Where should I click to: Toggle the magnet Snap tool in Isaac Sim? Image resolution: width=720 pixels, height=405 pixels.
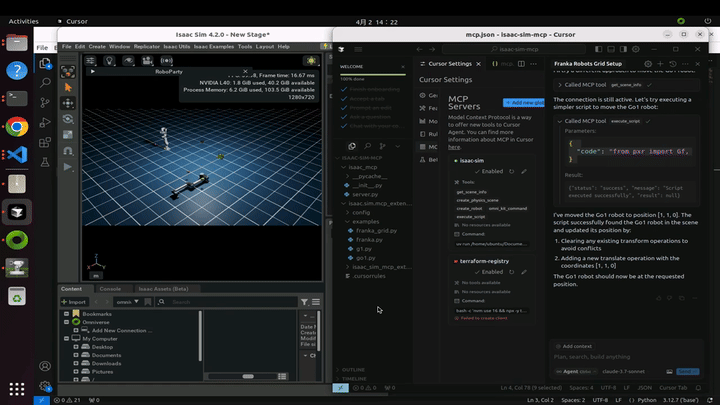[x=68, y=151]
